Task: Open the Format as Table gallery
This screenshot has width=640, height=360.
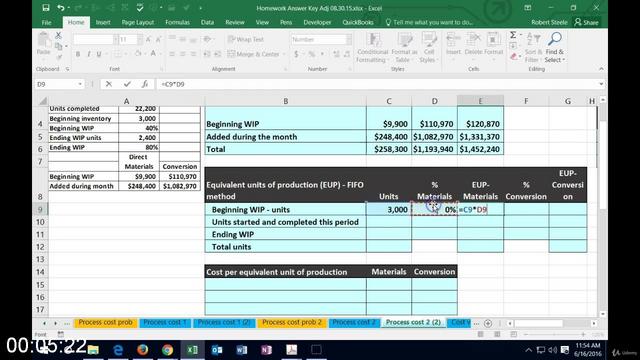Action: coord(404,48)
